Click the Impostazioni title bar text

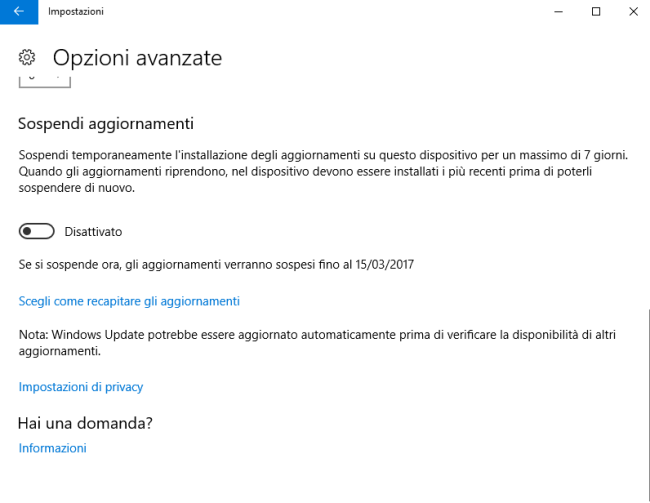(76, 12)
